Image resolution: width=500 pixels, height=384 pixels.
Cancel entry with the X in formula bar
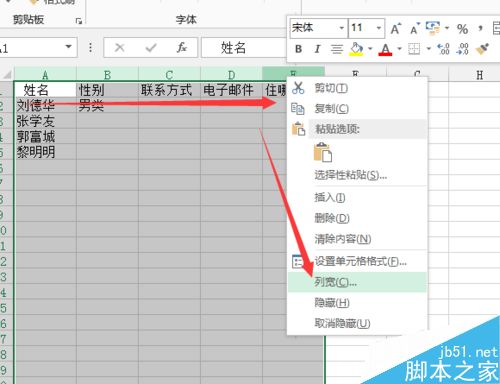pos(119,48)
